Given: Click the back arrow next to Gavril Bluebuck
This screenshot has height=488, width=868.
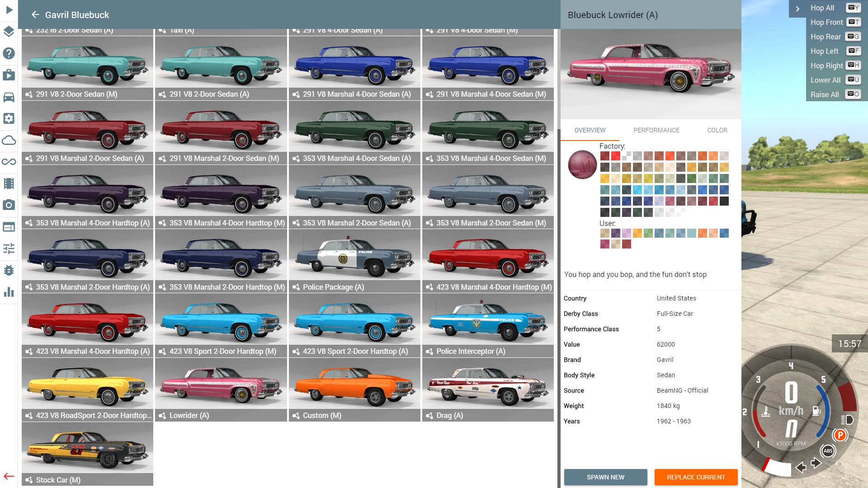Looking at the screenshot, I should [x=35, y=15].
